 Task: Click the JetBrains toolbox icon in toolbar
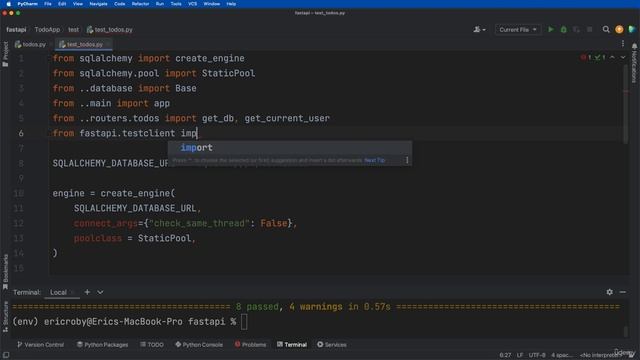[x=632, y=29]
